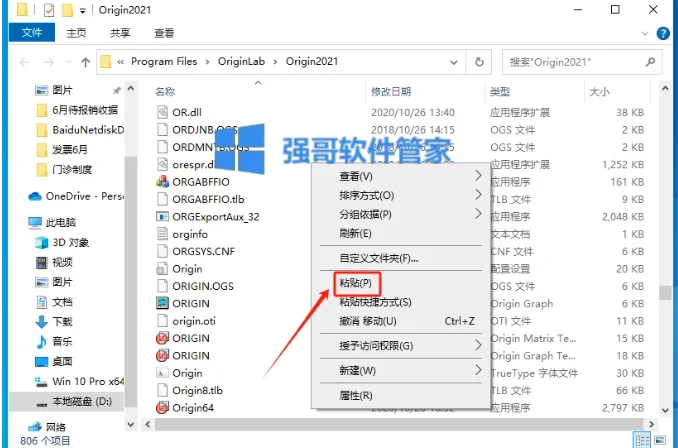Open the 6月待报销收据 folder
Screen dimensions: 678x448
77,110
